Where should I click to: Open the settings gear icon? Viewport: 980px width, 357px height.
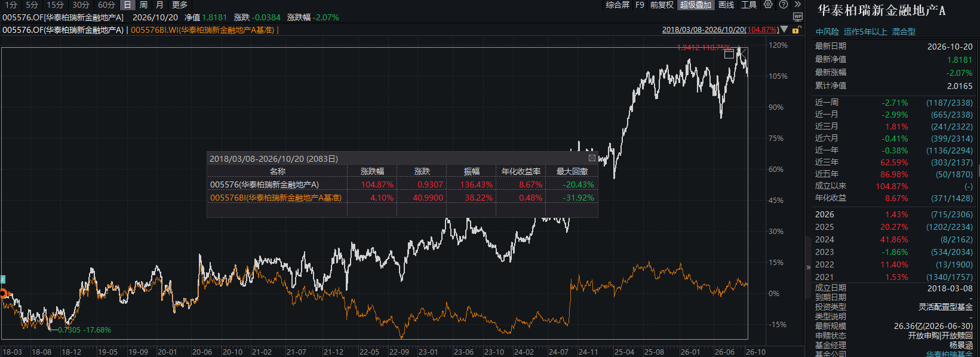[x=768, y=5]
